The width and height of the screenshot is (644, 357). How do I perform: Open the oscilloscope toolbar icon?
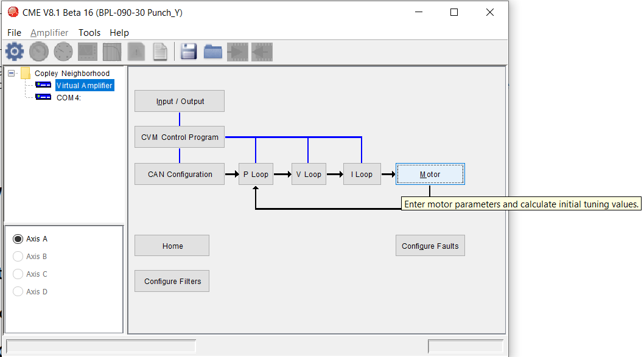(88, 52)
